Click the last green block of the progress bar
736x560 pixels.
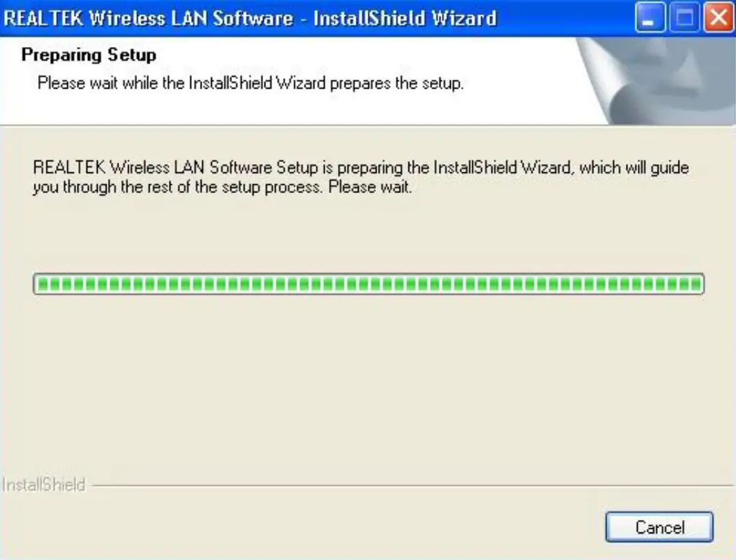tap(697, 284)
